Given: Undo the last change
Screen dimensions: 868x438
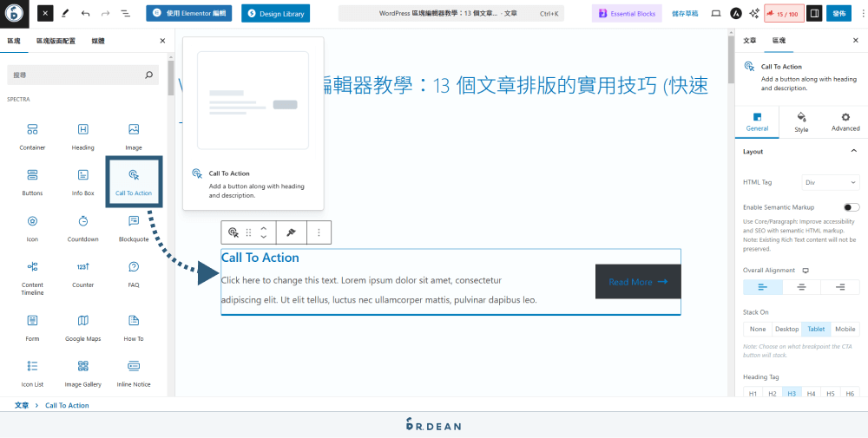Looking at the screenshot, I should point(85,13).
